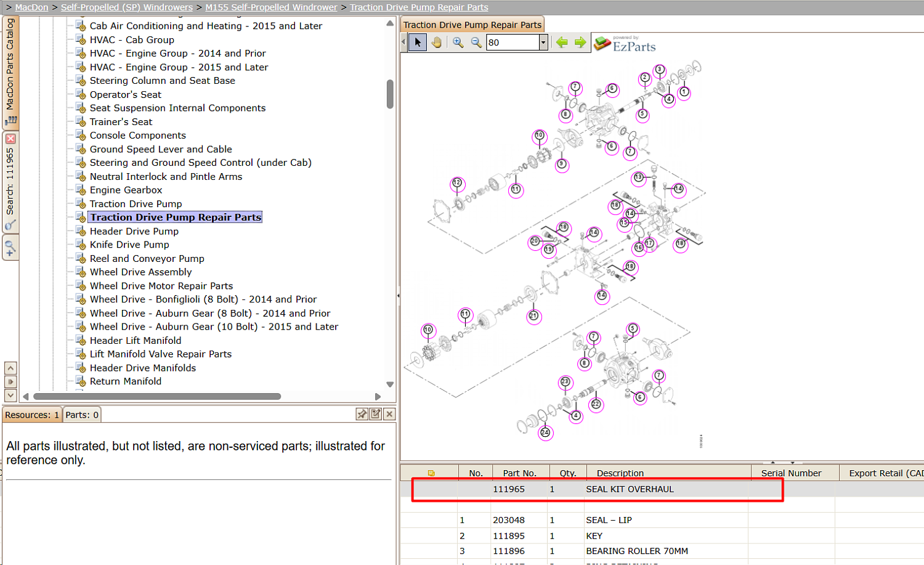Close the Search: 111965 tab

point(10,139)
